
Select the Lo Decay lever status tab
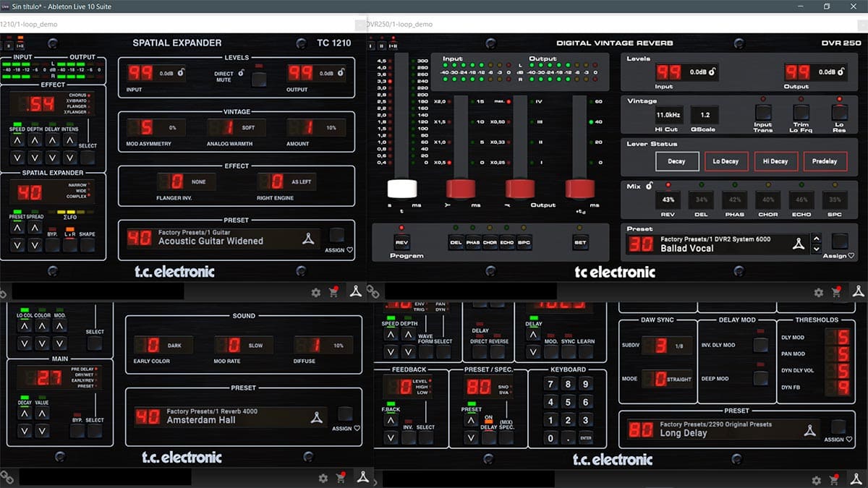click(726, 161)
